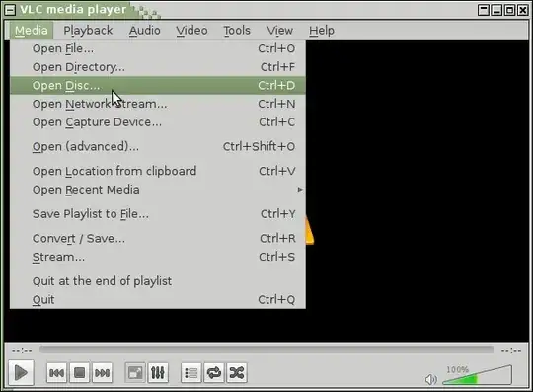Open the Help menu
The height and width of the screenshot is (392, 533).
pos(322,31)
